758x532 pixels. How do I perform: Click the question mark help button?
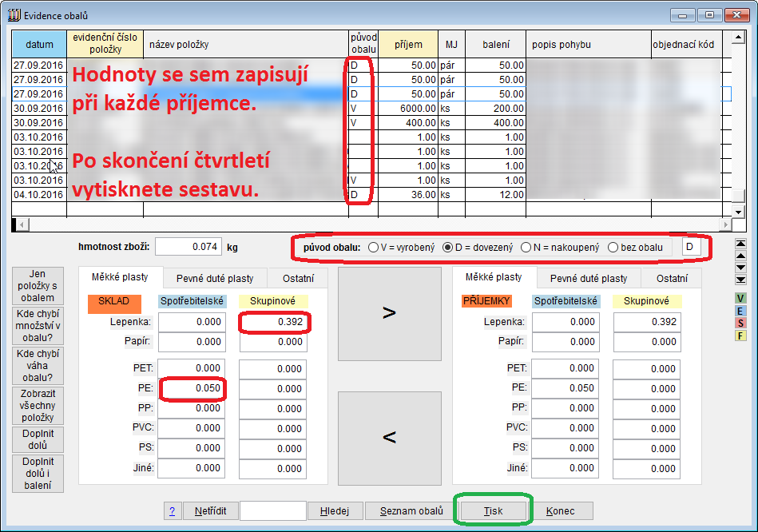tap(172, 511)
